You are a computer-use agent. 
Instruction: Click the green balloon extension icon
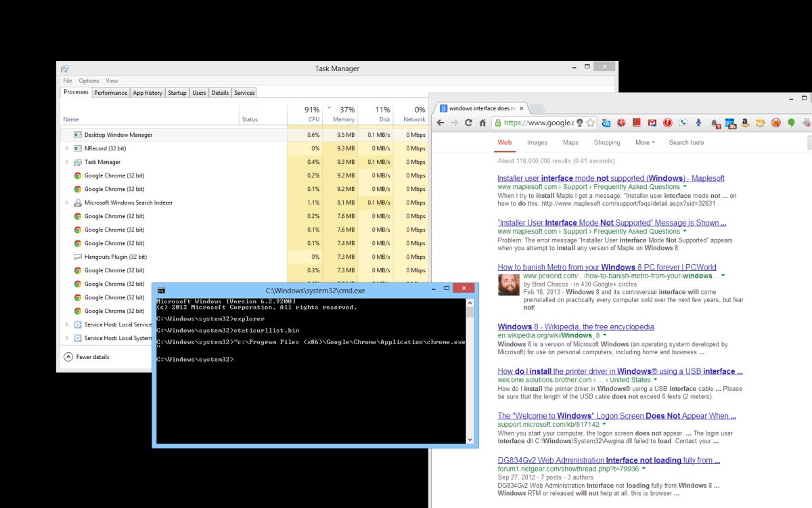click(x=791, y=123)
